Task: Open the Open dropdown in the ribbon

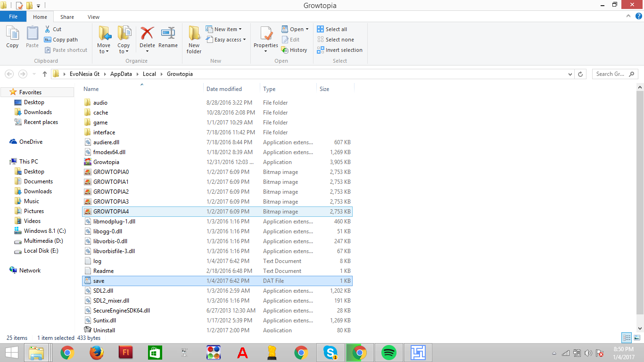Action: [295, 29]
